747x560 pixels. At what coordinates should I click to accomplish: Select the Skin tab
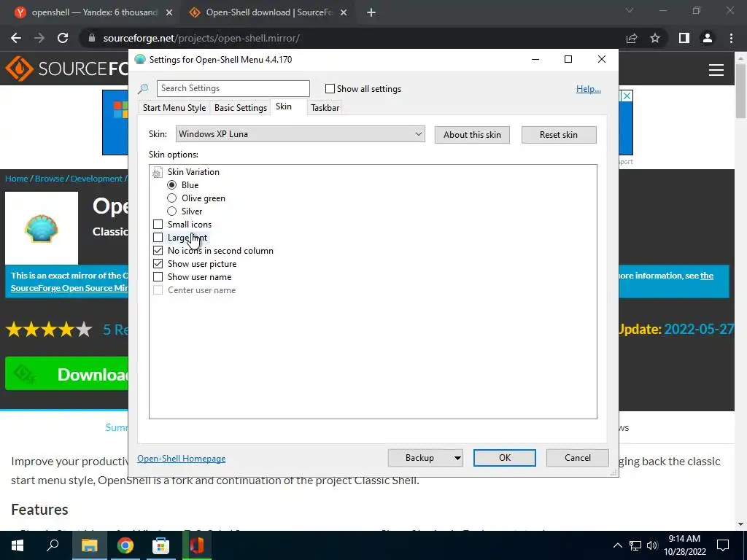284,106
